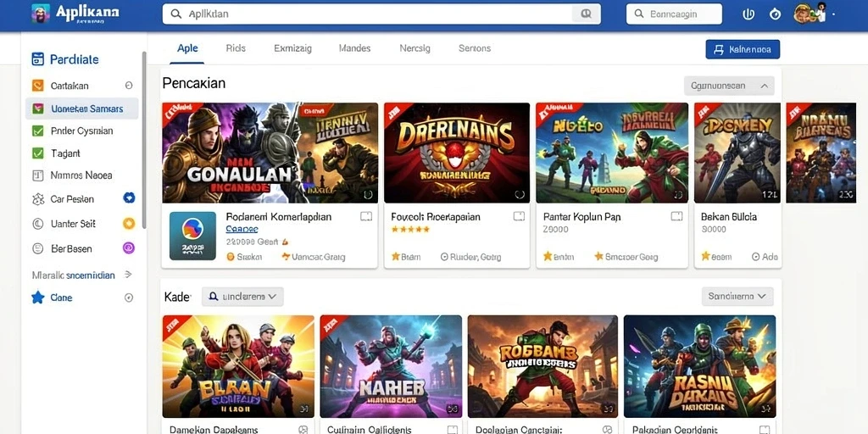This screenshot has width=868, height=434.
Task: Click the timer icon in the header
Action: point(775,14)
